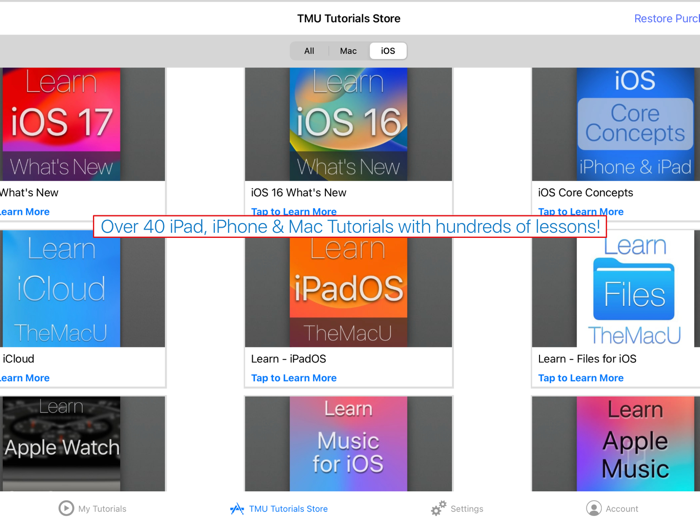Image resolution: width=700 pixels, height=525 pixels.
Task: Tap Learn More link under iOS 17 What's New
Action: coord(25,212)
